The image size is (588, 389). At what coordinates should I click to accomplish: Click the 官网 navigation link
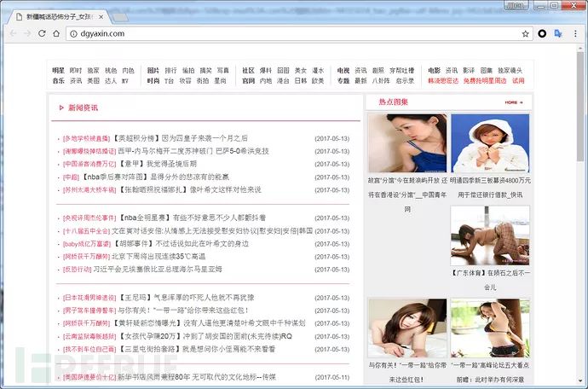(x=248, y=80)
